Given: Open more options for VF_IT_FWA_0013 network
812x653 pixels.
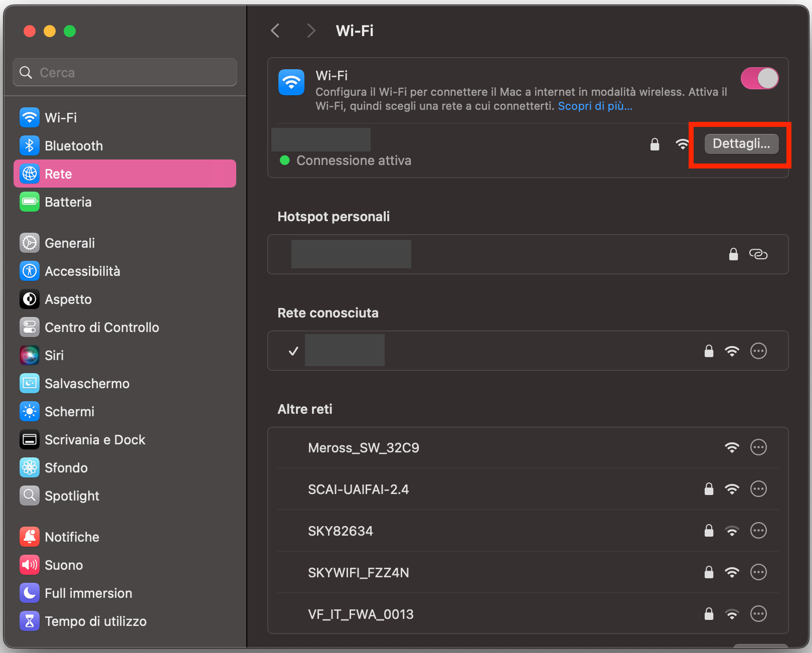Looking at the screenshot, I should [x=758, y=613].
